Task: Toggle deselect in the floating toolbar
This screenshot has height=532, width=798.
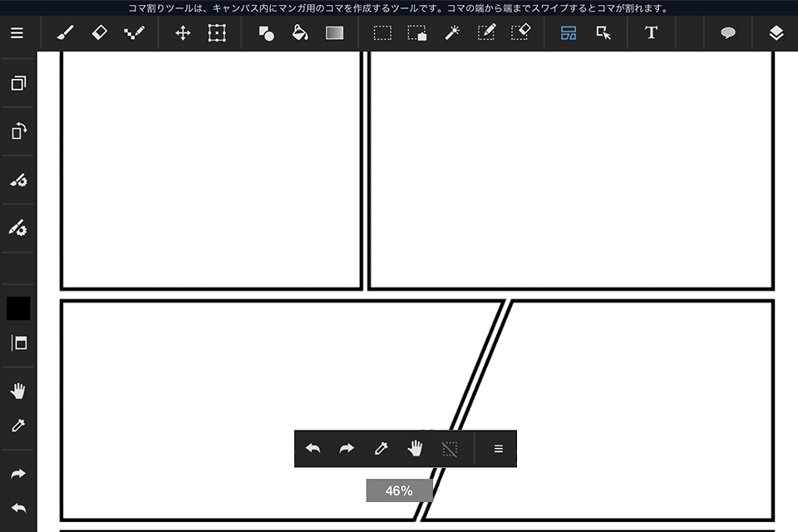Action: pos(449,448)
